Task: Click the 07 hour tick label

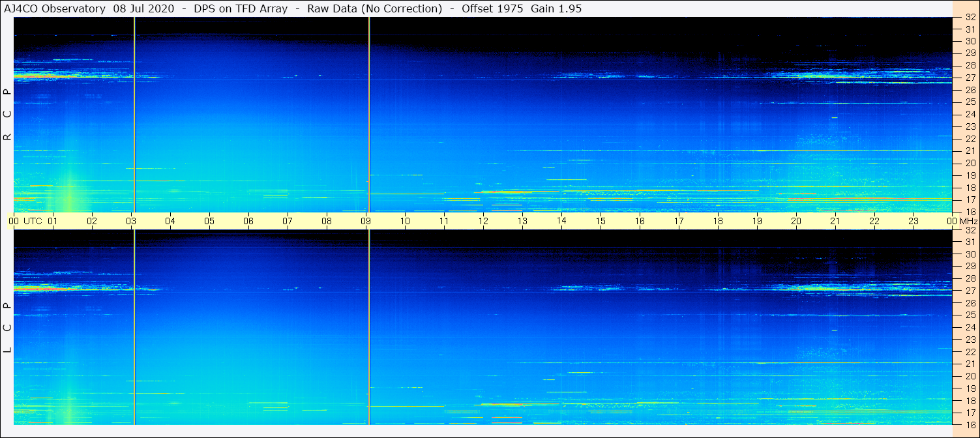Action: 288,221
